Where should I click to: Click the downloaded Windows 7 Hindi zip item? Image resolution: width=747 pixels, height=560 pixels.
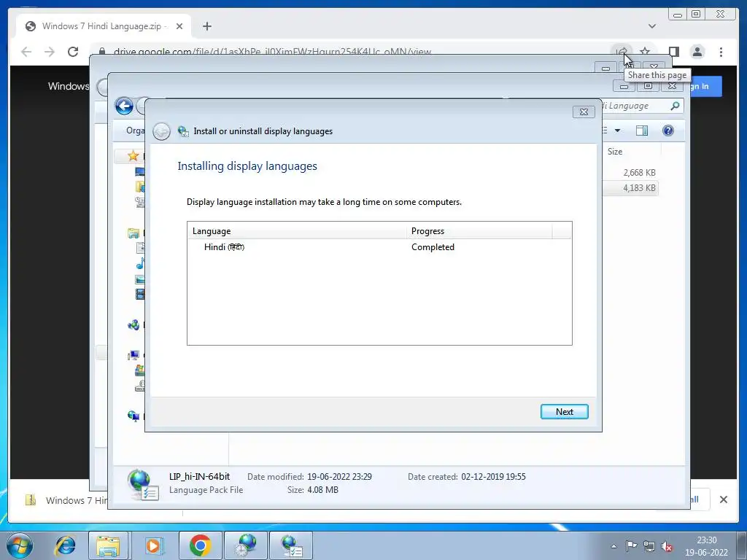click(x=65, y=500)
